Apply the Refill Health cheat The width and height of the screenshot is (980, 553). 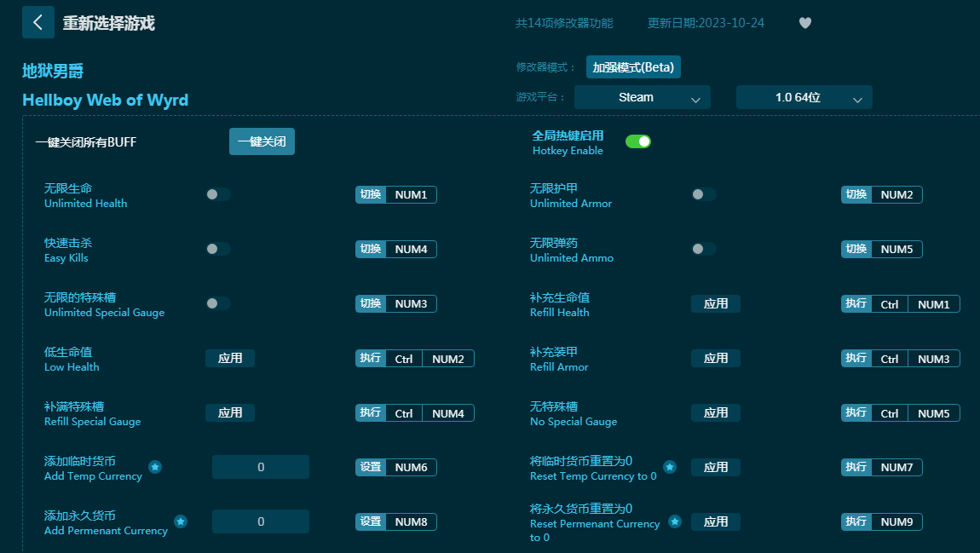715,303
